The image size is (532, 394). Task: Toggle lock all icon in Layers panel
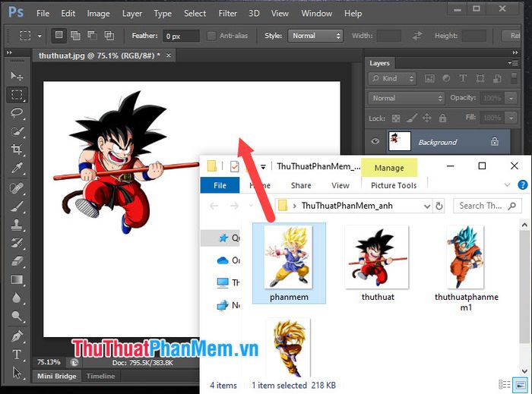point(442,118)
